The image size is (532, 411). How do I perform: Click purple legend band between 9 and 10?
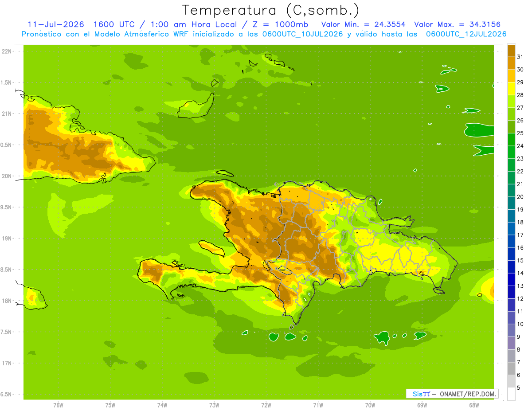[511, 331]
